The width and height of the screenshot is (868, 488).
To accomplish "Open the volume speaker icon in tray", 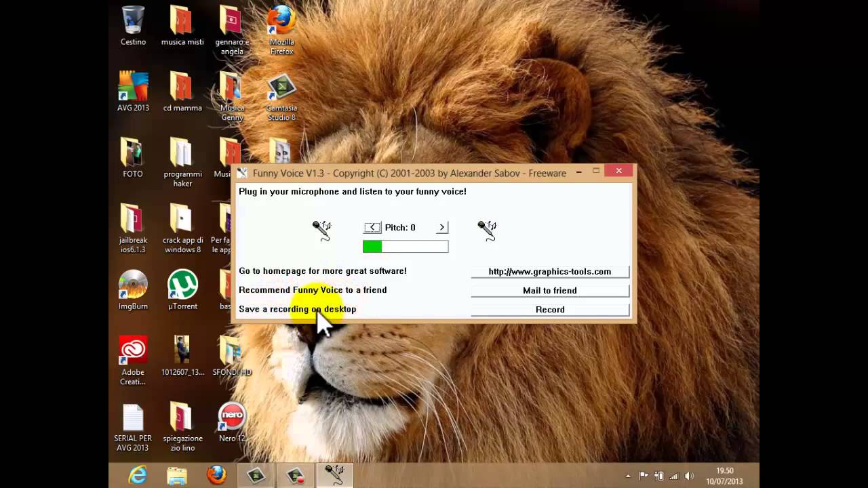I will (690, 476).
